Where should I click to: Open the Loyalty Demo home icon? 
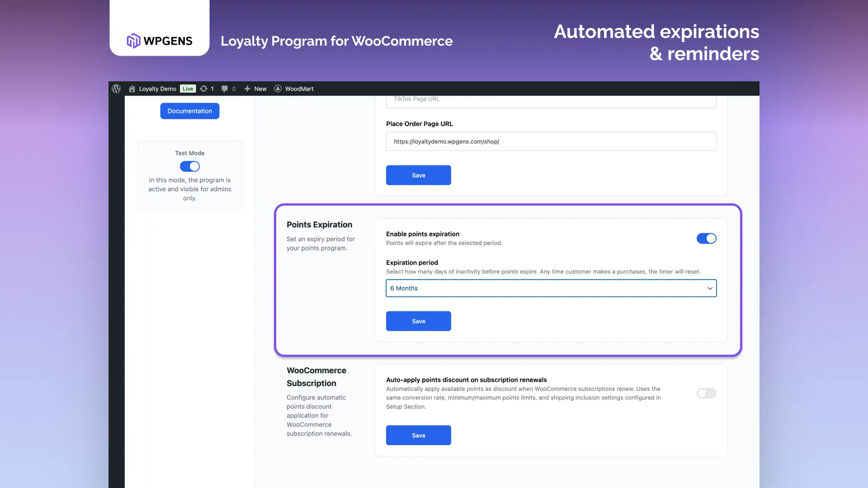(x=132, y=89)
